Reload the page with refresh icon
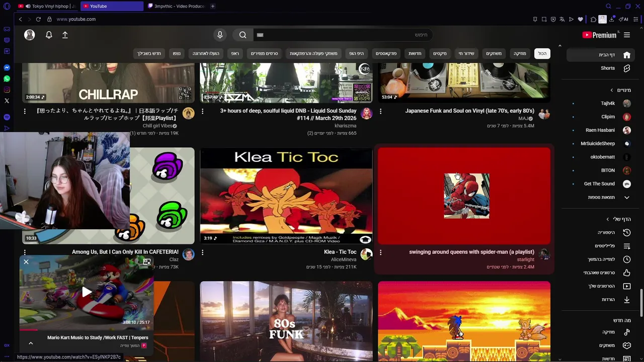Viewport: 644px width, 362px height. [38, 19]
